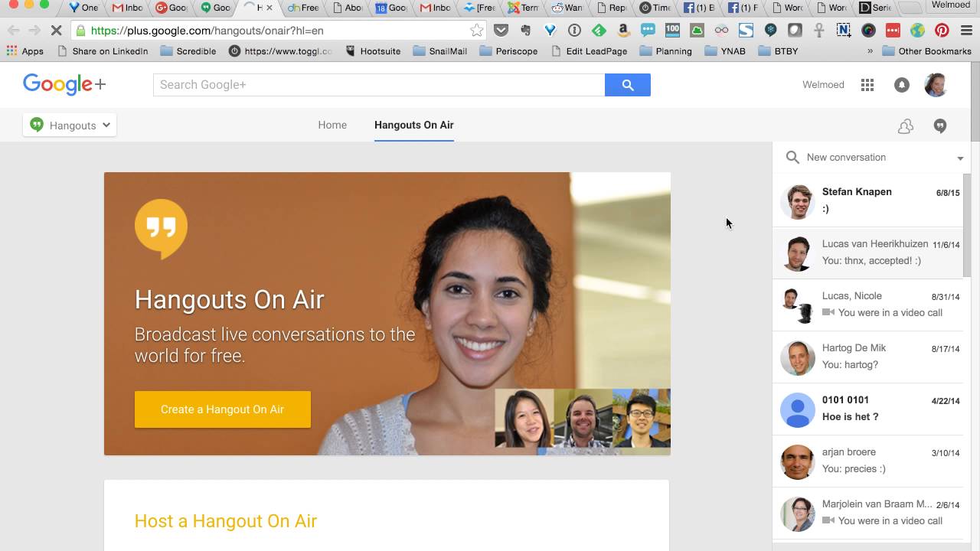Open the Hangouts section dropdown

[70, 126]
